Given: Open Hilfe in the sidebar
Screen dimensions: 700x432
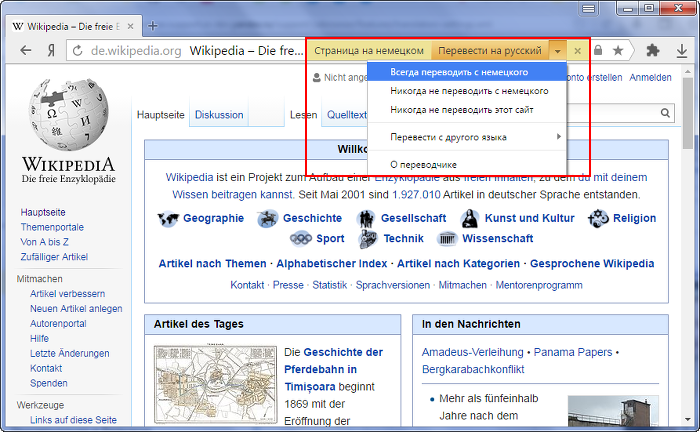Looking at the screenshot, I should coord(39,338).
